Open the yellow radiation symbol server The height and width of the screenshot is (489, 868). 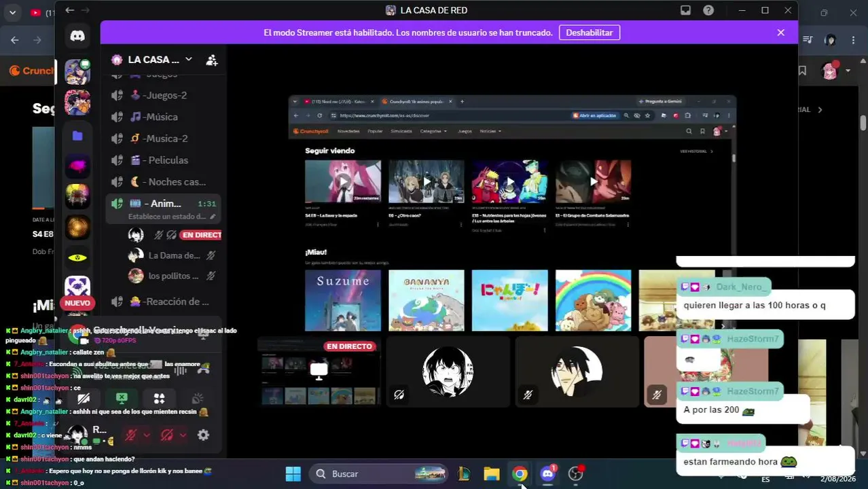77,258
